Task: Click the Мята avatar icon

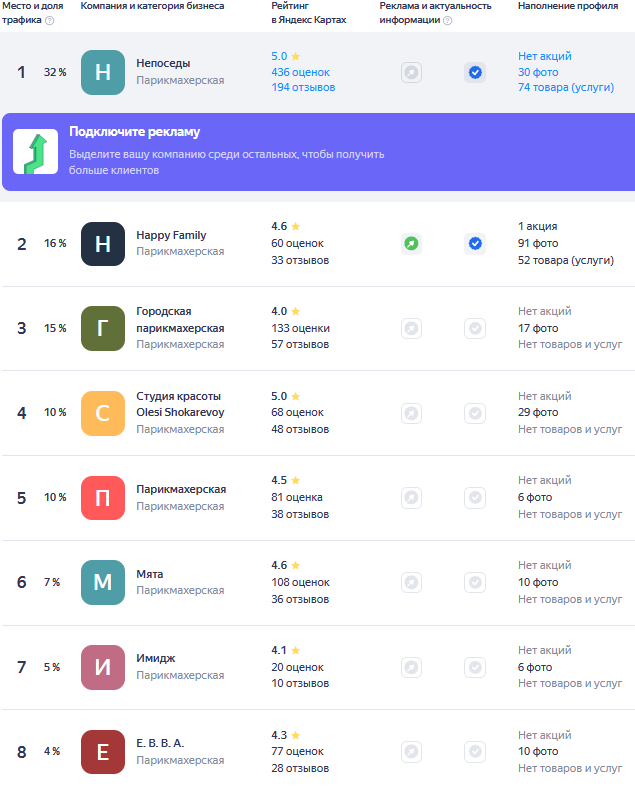Action: click(x=103, y=583)
